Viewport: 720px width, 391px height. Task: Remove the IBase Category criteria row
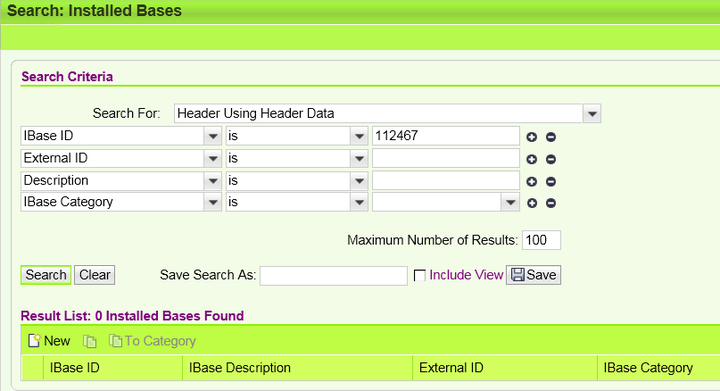[551, 203]
